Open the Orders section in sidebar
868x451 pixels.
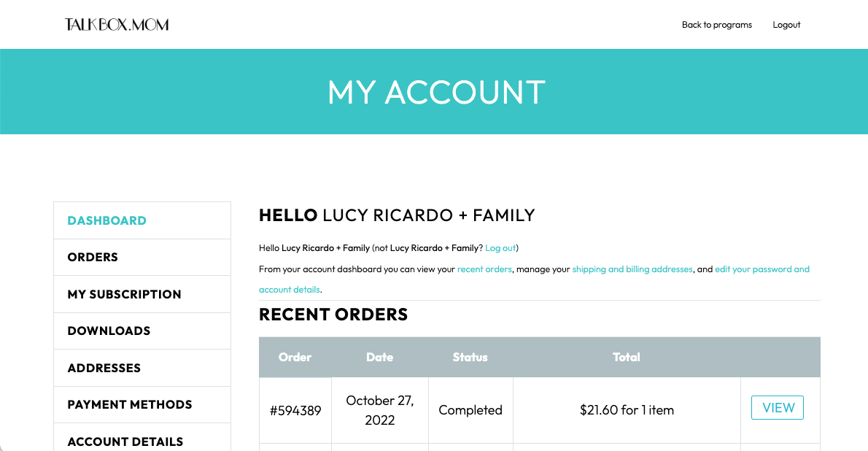93,257
